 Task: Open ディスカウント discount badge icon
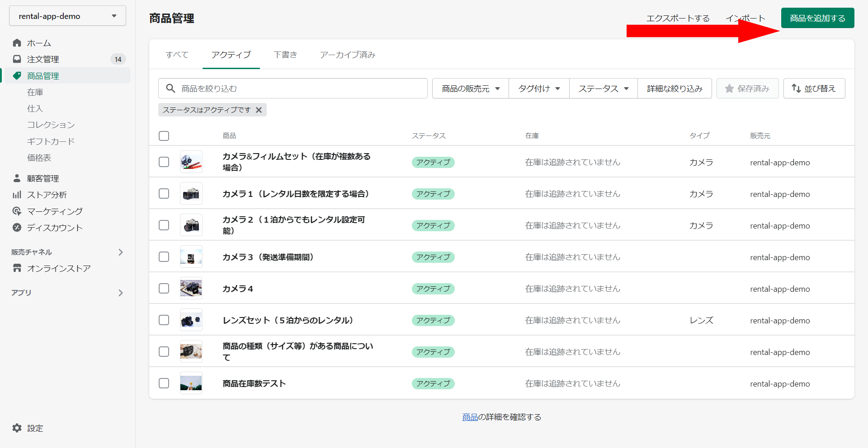[17, 228]
